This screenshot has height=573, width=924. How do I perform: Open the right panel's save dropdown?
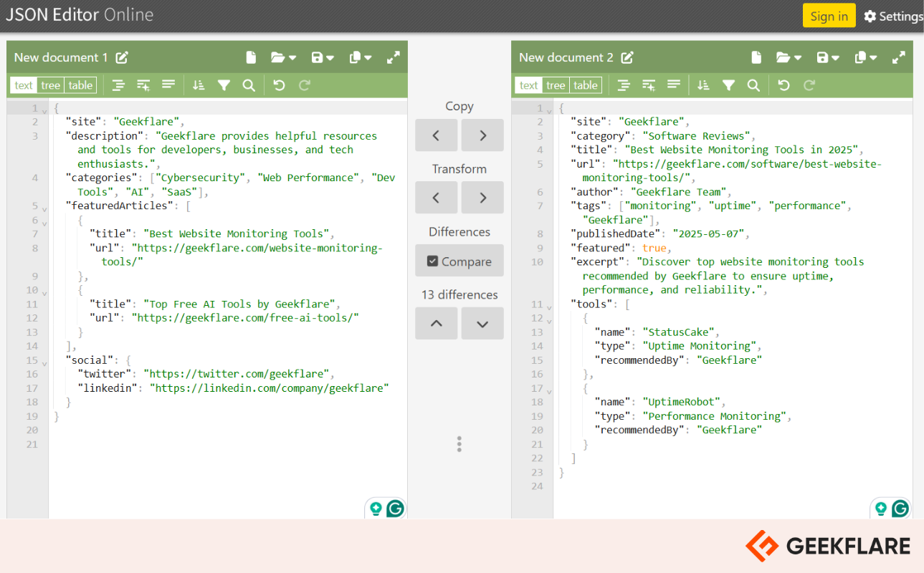pos(827,57)
